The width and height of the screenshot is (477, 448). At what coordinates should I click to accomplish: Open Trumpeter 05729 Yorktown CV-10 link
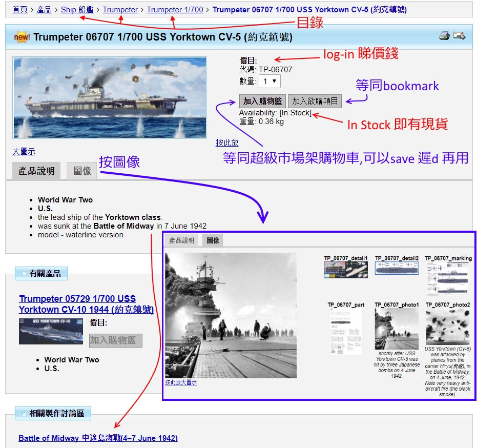point(86,304)
